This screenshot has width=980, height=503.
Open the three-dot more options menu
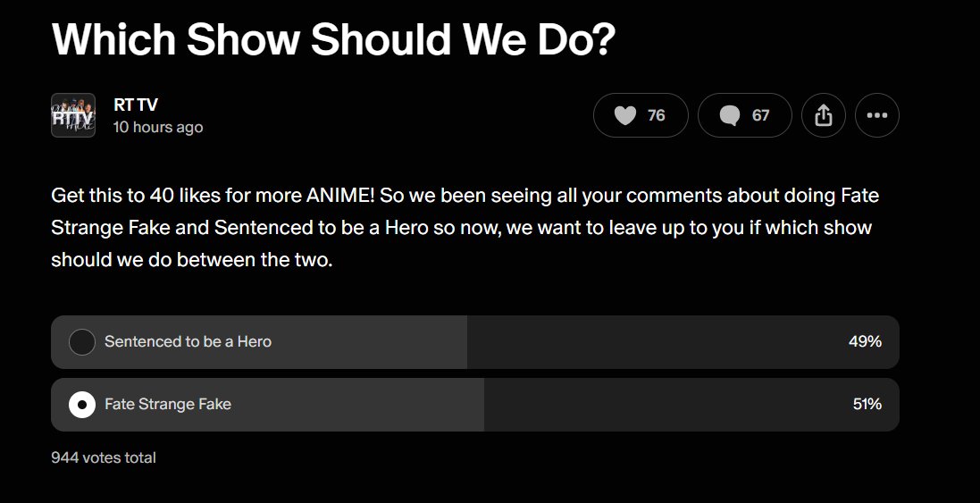876,115
